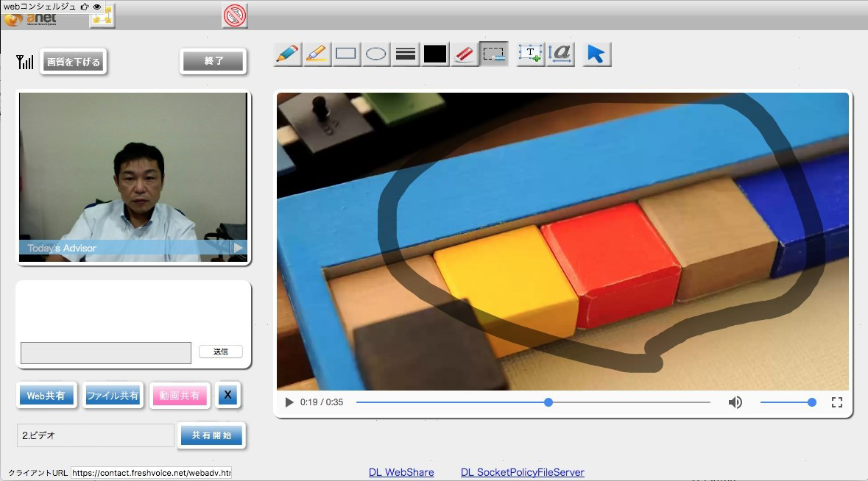Select the pencil drawing tool
The width and height of the screenshot is (868, 481).
pos(288,54)
